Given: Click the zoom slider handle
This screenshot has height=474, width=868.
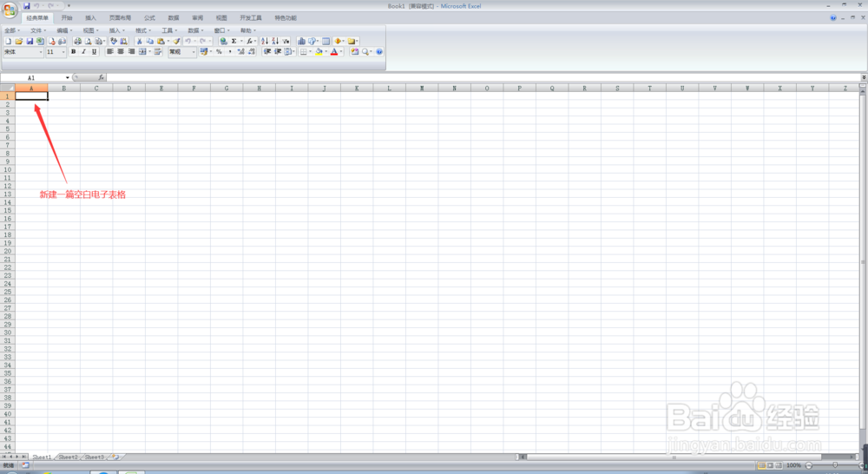Looking at the screenshot, I should click(x=835, y=465).
